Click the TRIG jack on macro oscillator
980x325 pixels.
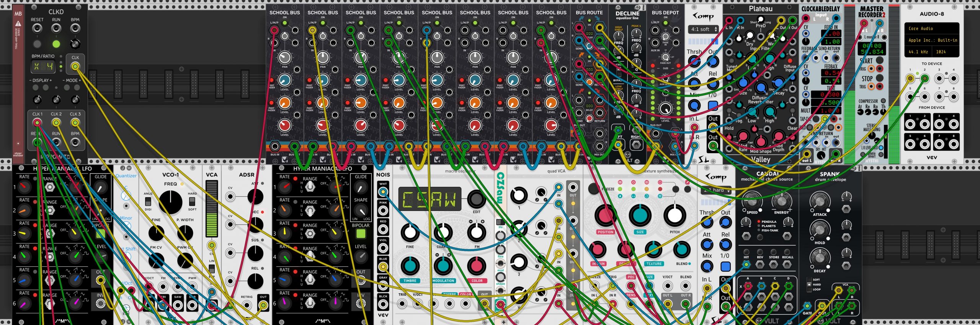(402, 304)
